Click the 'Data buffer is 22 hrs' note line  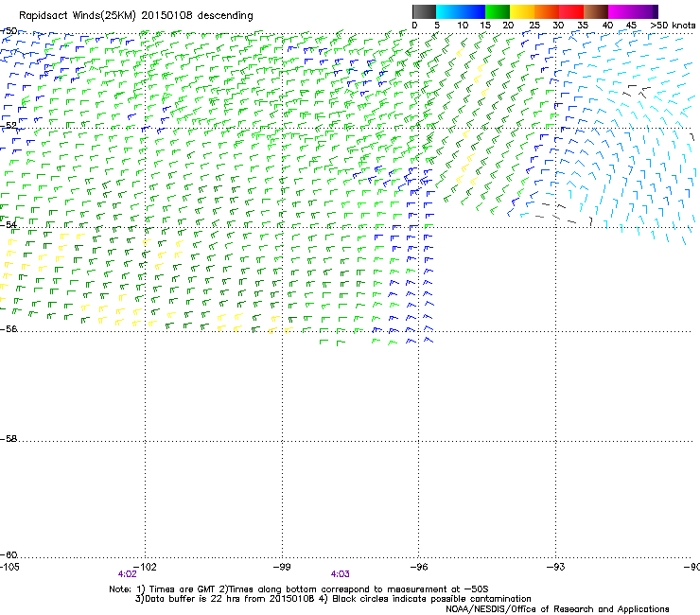point(333,599)
